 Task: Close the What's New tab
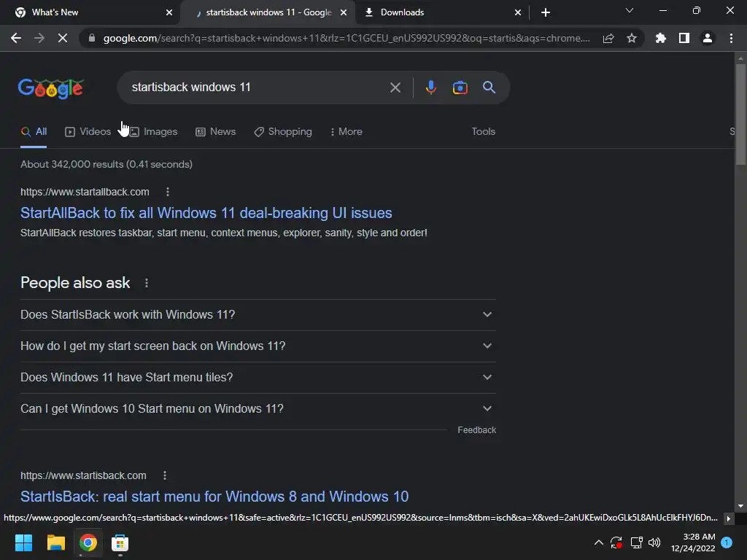pos(169,12)
